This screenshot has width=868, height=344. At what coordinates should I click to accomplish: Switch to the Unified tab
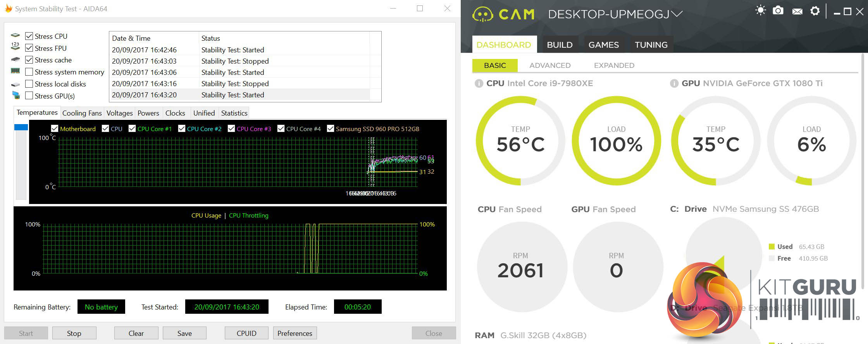[x=204, y=113]
